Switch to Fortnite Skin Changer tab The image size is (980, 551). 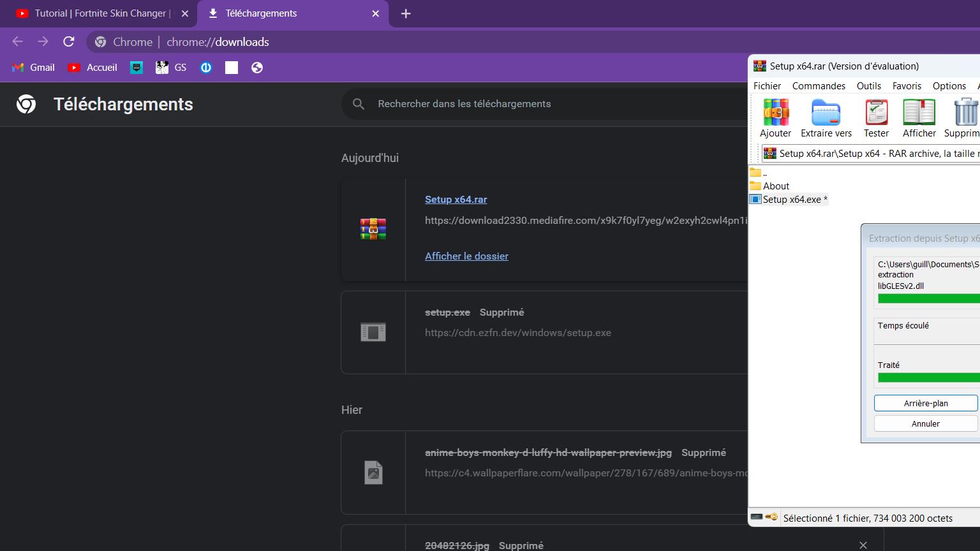click(x=102, y=13)
